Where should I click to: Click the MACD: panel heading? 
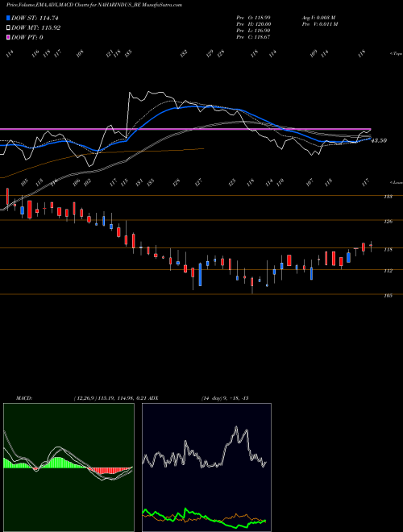coord(23,398)
